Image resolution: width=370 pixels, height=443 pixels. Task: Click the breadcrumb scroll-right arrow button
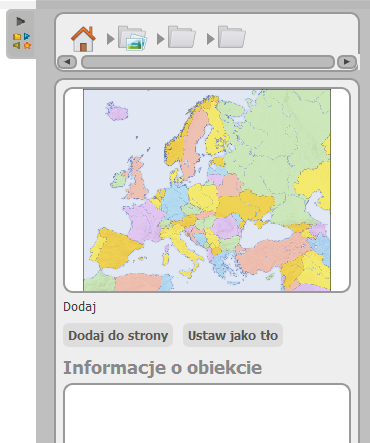pyautogui.click(x=347, y=62)
